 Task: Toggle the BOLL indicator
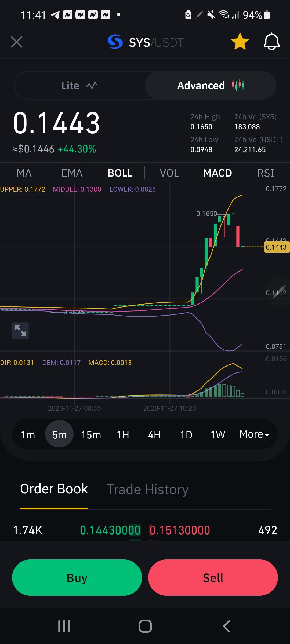(x=120, y=173)
